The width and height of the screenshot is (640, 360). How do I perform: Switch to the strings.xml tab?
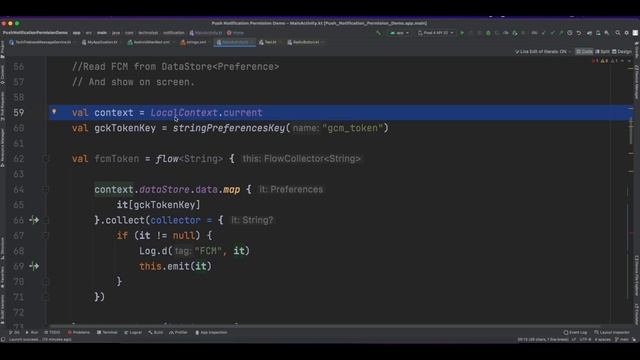[194, 42]
